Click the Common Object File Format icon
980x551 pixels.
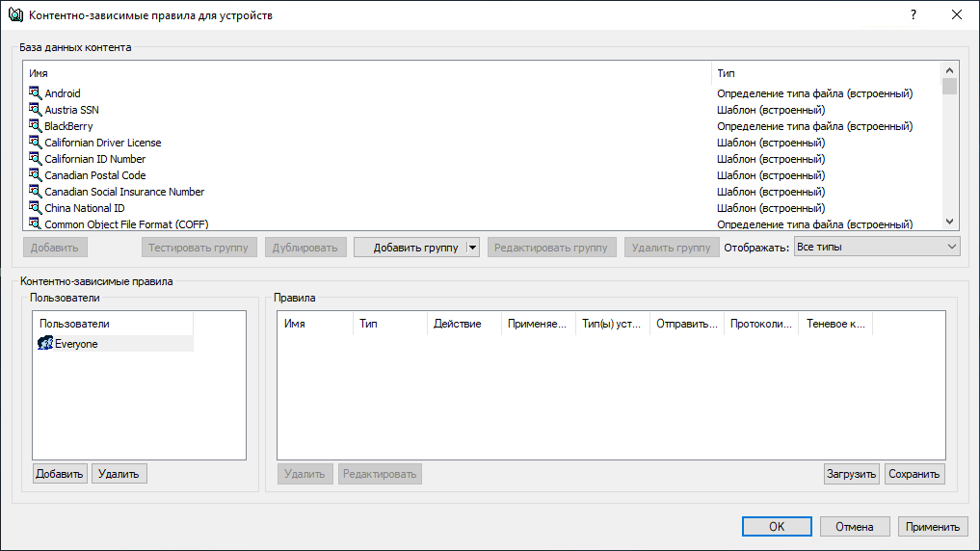(x=35, y=223)
